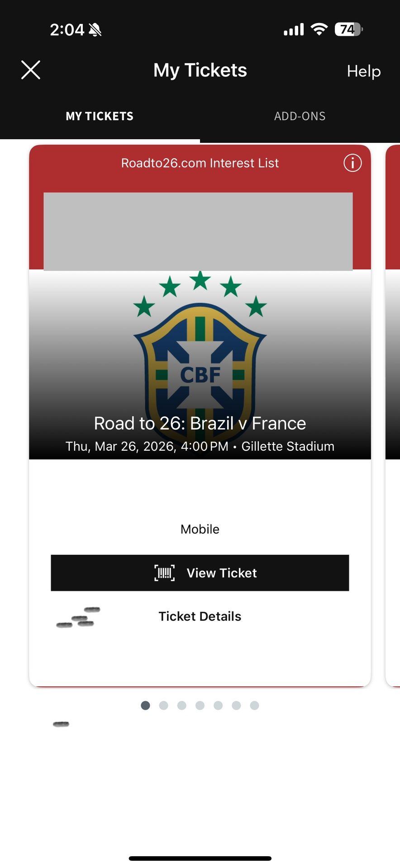This screenshot has height=868, width=400.
Task: Tap the Wi-Fi icon in status bar
Action: pyautogui.click(x=319, y=28)
